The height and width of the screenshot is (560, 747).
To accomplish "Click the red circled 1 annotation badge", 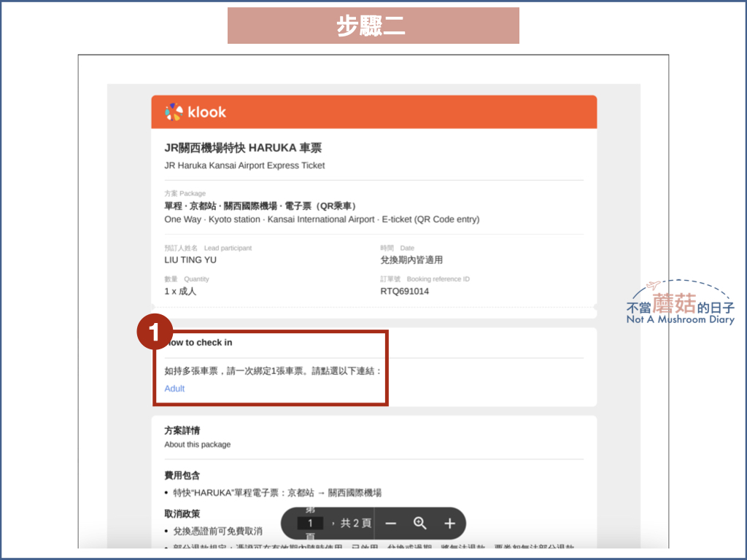I will click(154, 332).
